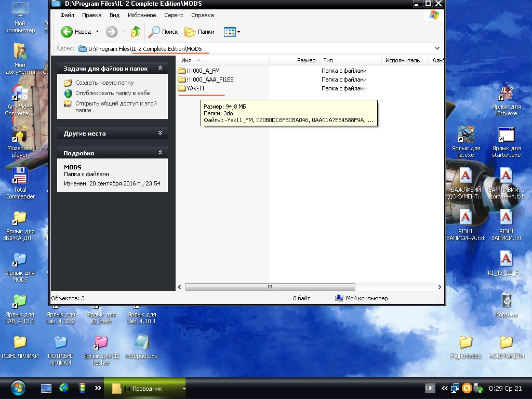The image size is (532, 399).
Task: Open the Файл menu
Action: pos(67,15)
